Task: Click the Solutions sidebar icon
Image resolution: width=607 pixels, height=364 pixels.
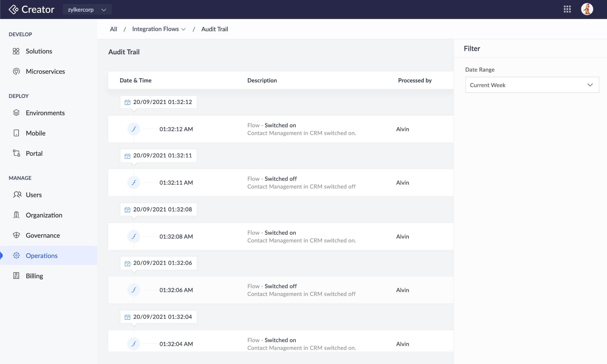Action: [x=16, y=51]
